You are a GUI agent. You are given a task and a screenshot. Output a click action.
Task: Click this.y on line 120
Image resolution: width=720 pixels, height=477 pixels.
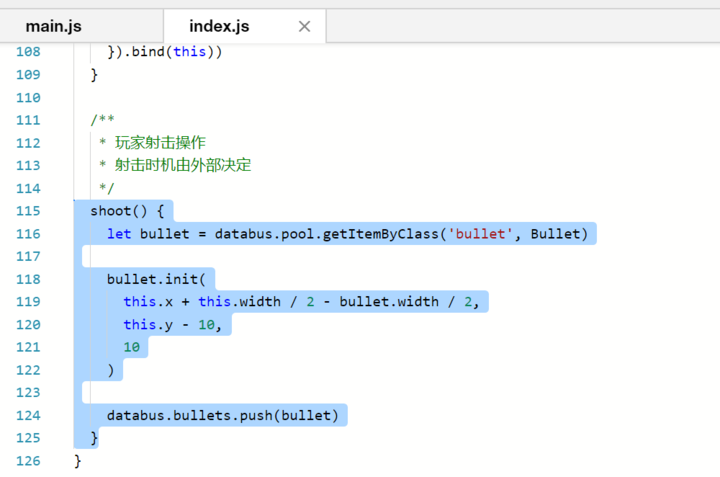coord(148,325)
